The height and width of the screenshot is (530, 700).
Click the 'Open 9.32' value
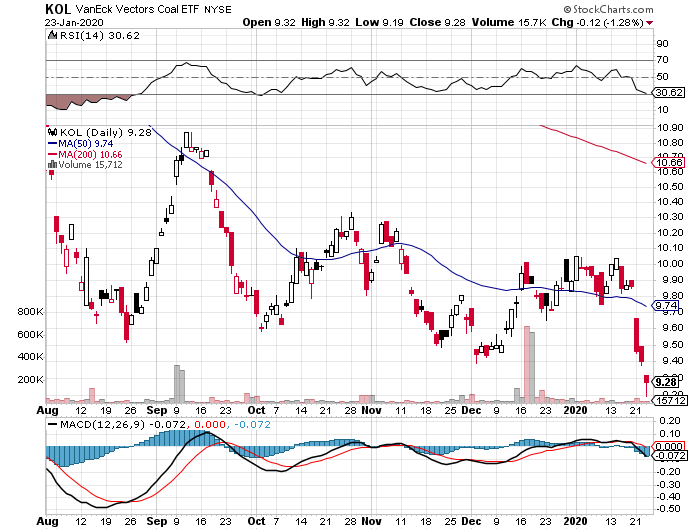(269, 22)
